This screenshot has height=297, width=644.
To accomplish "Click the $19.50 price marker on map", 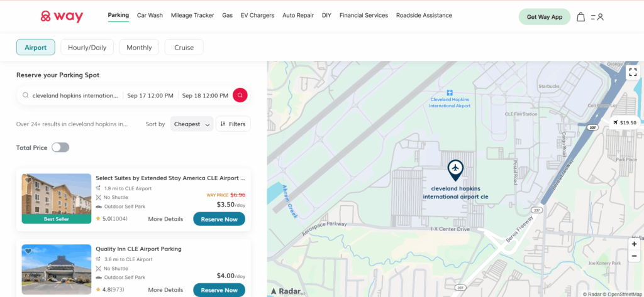I will [625, 122].
